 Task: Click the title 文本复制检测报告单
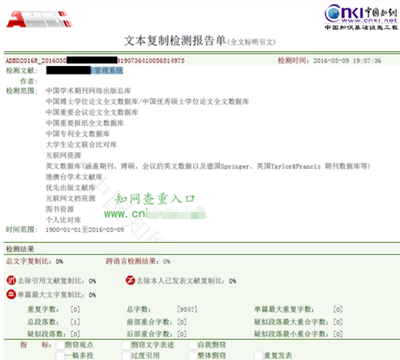point(175,41)
